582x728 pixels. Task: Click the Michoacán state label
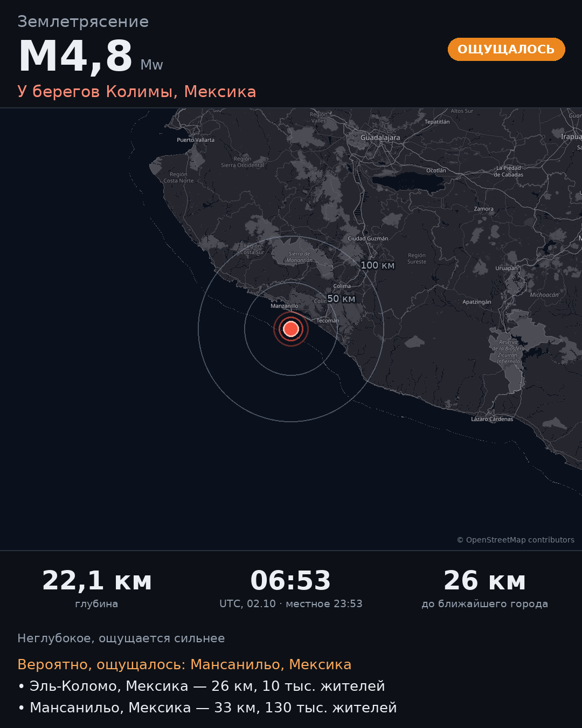pos(544,295)
